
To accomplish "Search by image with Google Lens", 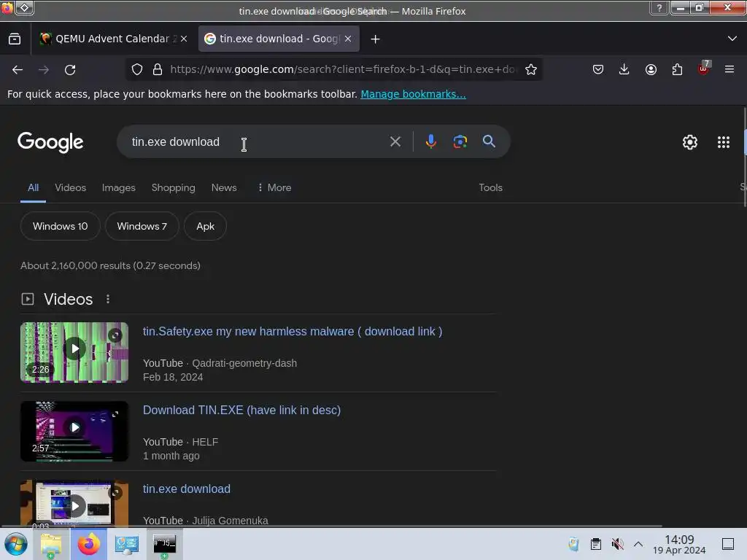I will 460,141.
